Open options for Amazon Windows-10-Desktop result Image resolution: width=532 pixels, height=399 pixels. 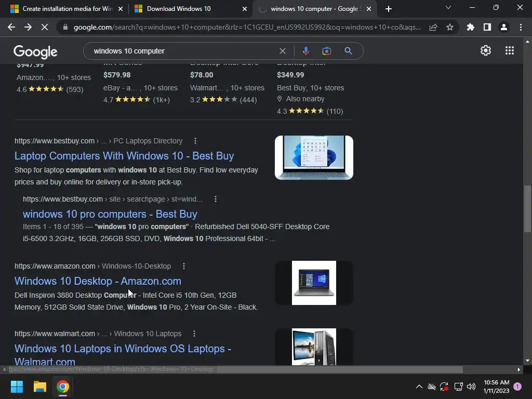click(184, 266)
